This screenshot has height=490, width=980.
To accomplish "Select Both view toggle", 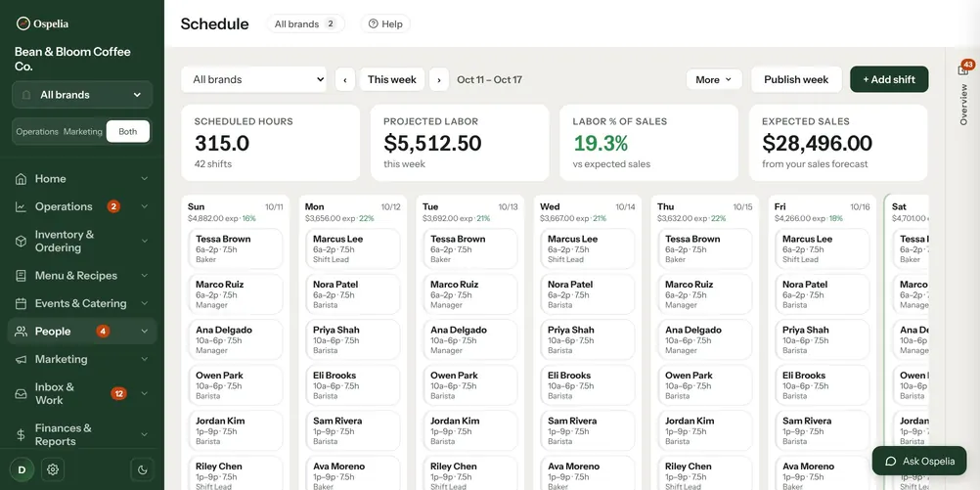I will tap(127, 132).
